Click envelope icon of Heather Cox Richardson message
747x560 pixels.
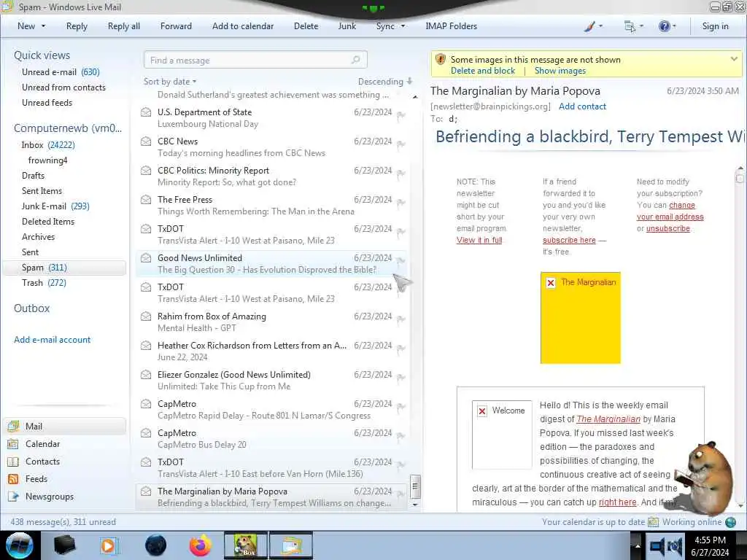[x=146, y=346]
